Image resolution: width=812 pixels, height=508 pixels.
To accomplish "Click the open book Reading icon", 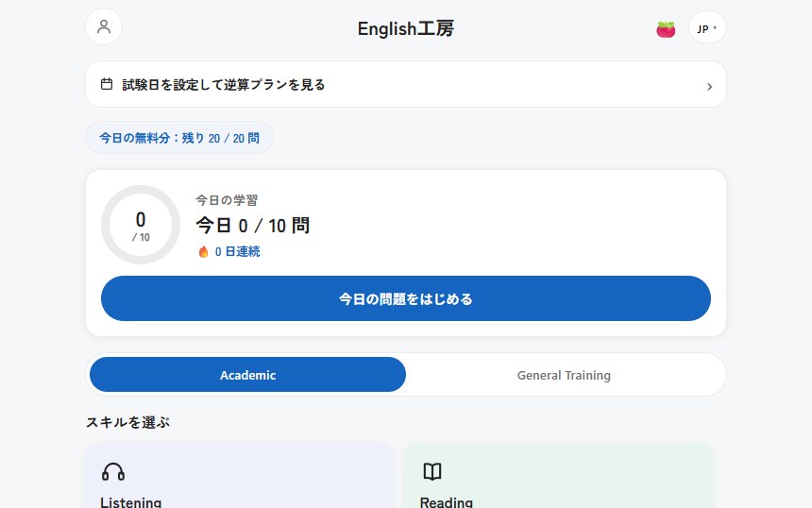I will click(x=432, y=472).
